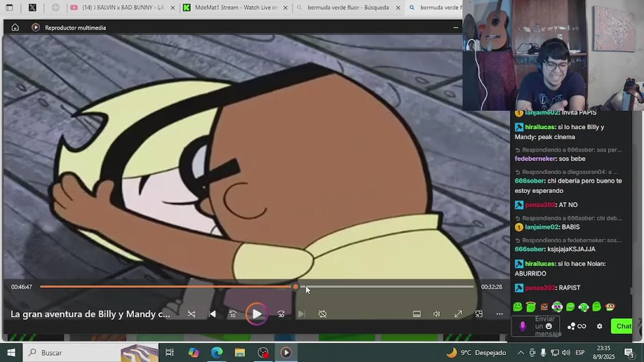Toggle repeat mode in media player
The height and width of the screenshot is (362, 644).
323,314
